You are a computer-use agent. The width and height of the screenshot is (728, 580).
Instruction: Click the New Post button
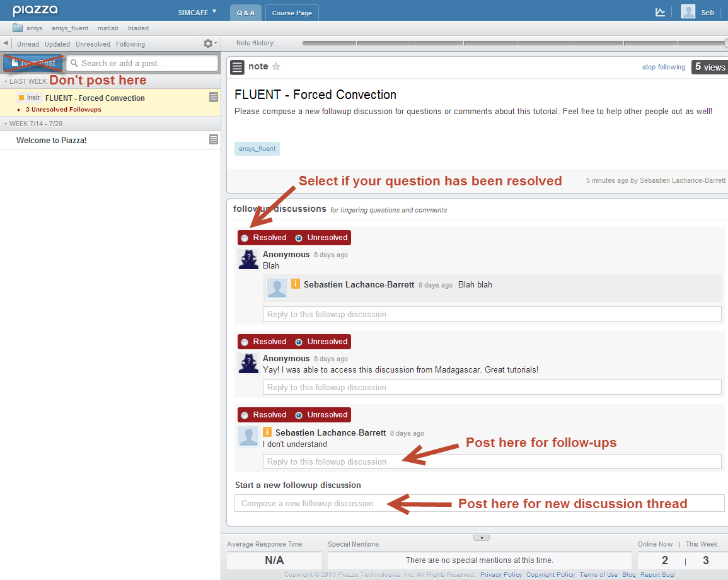tap(33, 62)
